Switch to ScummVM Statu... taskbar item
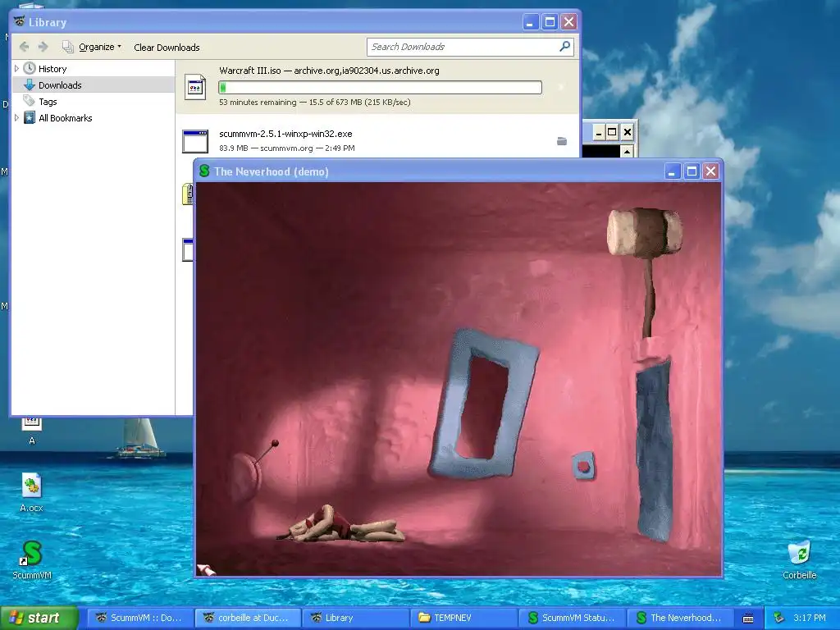The height and width of the screenshot is (630, 840). click(572, 618)
